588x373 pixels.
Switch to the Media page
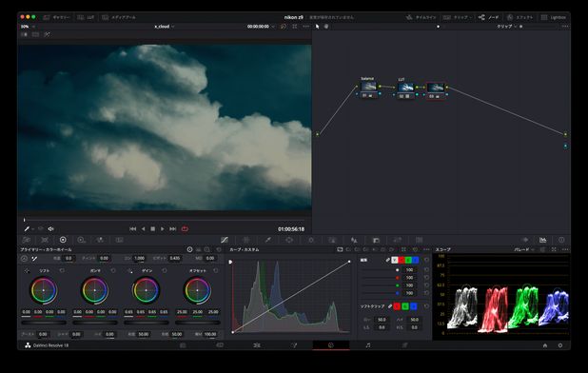183,345
